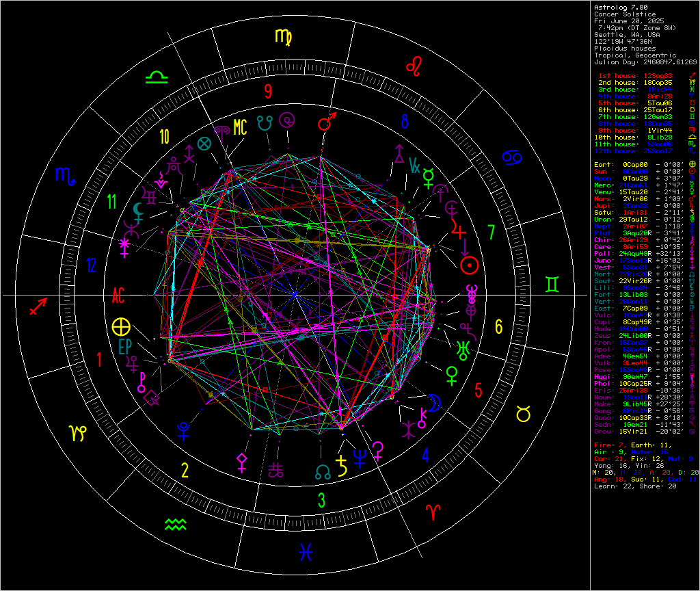Click the Fire element tally at sidebar bottom
The image size is (700, 591).
point(608,446)
